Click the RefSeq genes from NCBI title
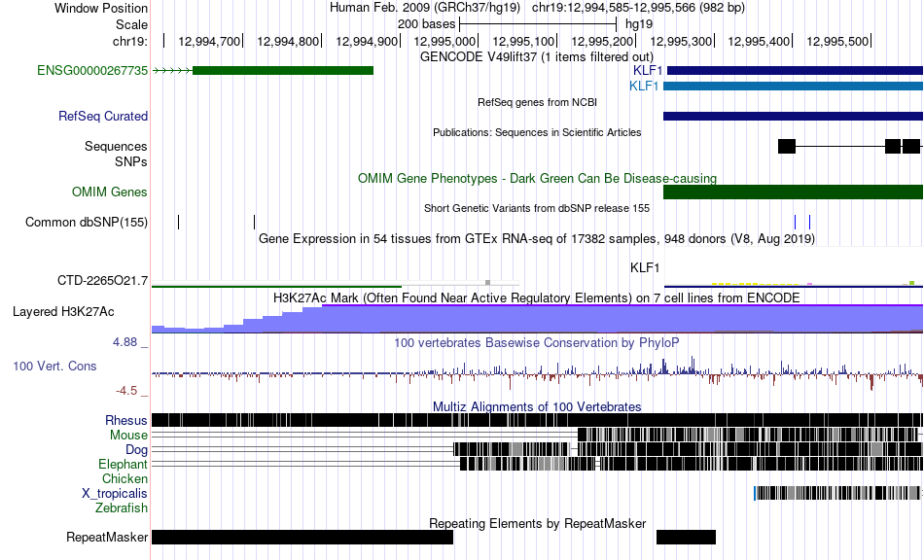This screenshot has width=924, height=560. pos(537,102)
